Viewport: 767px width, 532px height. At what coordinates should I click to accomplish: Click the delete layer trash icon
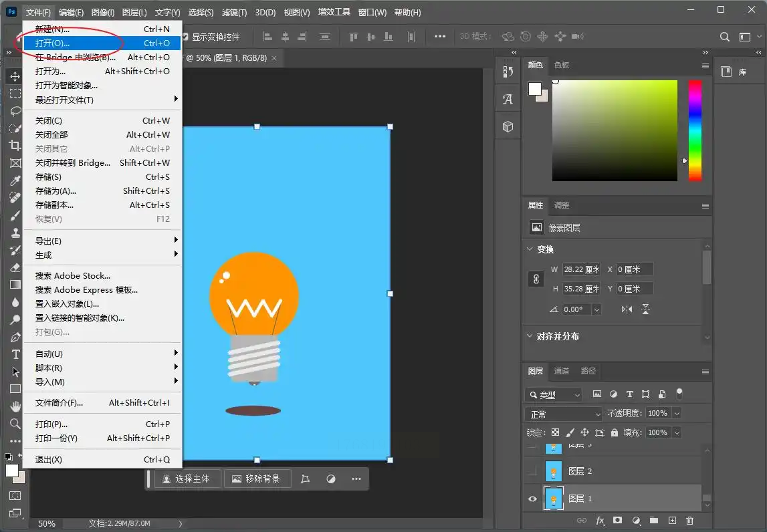(x=689, y=520)
